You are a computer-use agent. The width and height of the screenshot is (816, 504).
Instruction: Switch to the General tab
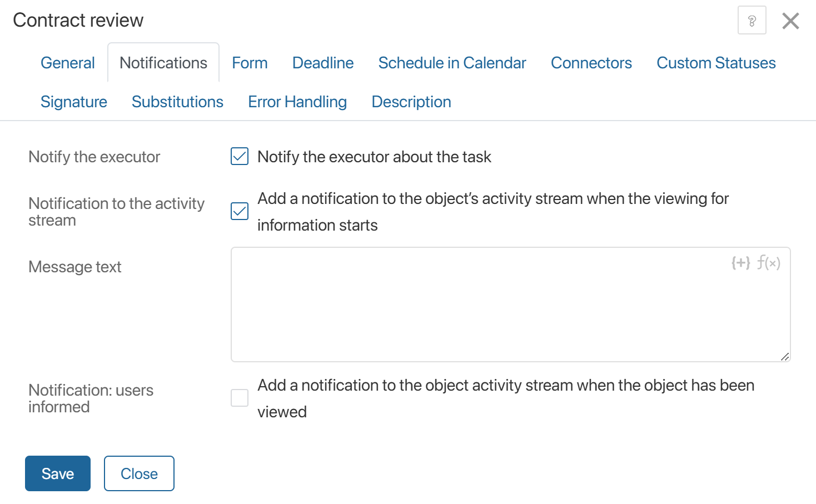point(68,63)
